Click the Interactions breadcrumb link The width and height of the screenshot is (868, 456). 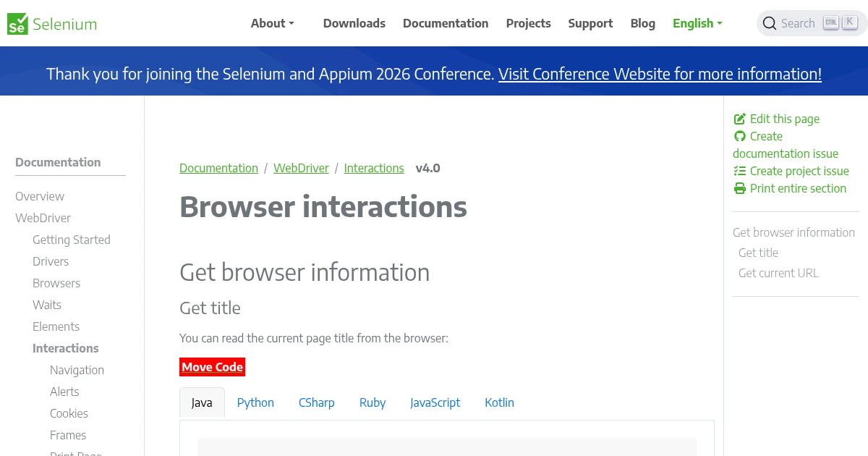pos(374,168)
